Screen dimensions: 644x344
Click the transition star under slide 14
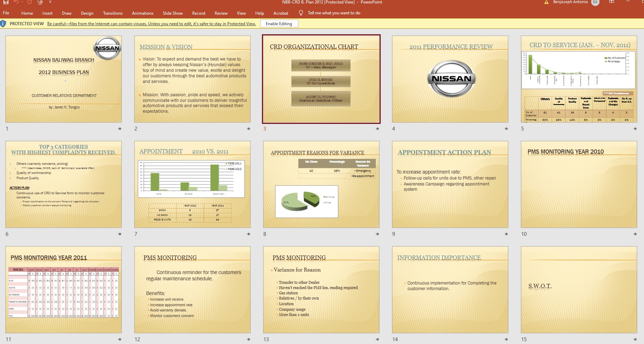(x=506, y=339)
